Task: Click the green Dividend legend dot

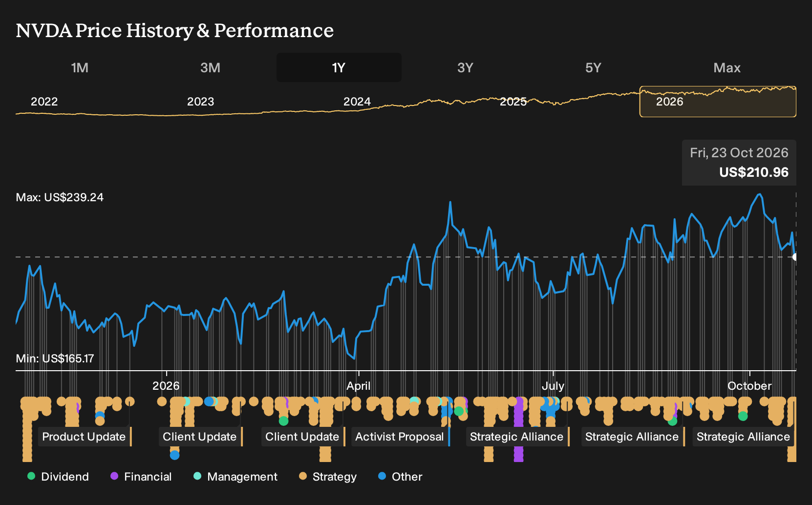Action: (x=31, y=476)
